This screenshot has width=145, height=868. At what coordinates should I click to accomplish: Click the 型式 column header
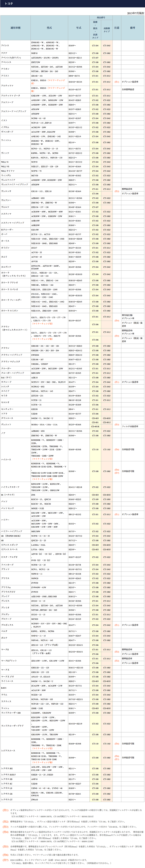tap(49, 28)
